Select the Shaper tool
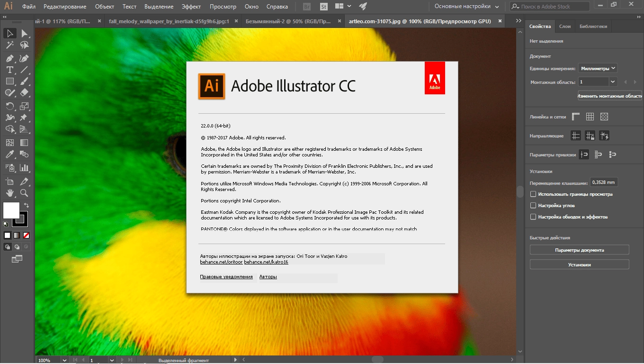Screen dimensions: 644x364 click(x=9, y=92)
